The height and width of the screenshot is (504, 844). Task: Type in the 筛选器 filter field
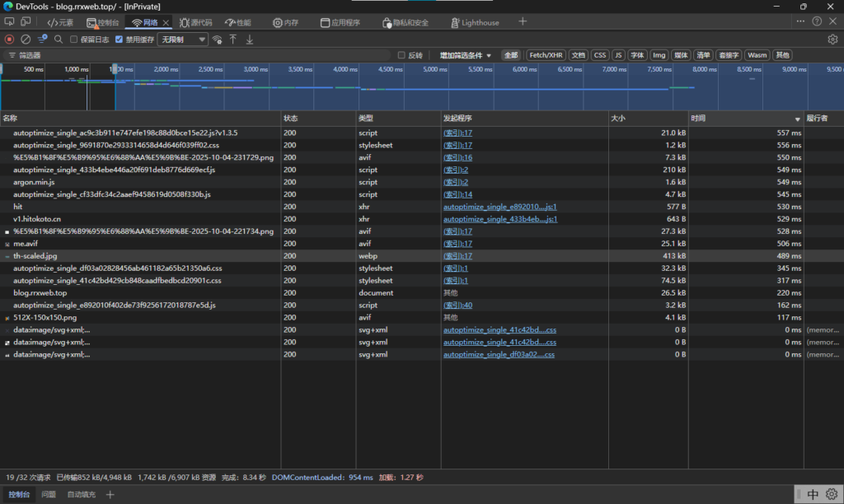click(x=198, y=55)
